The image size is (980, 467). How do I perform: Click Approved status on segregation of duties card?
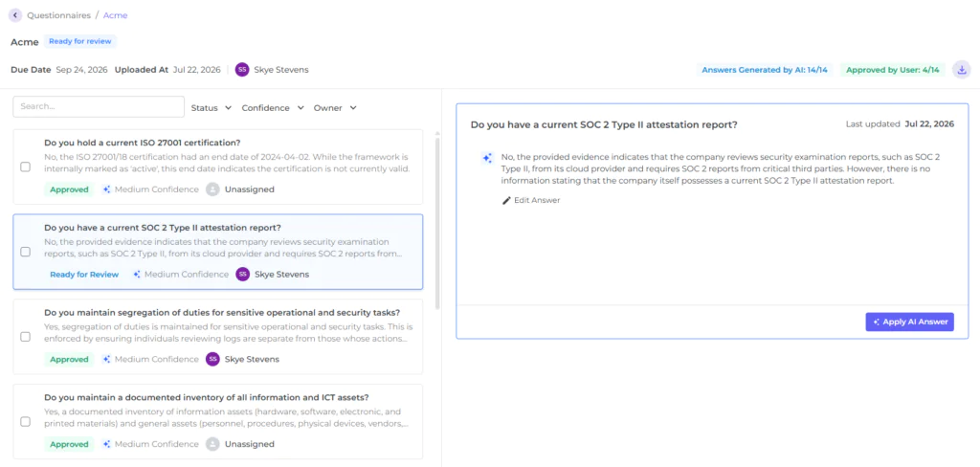[69, 360]
